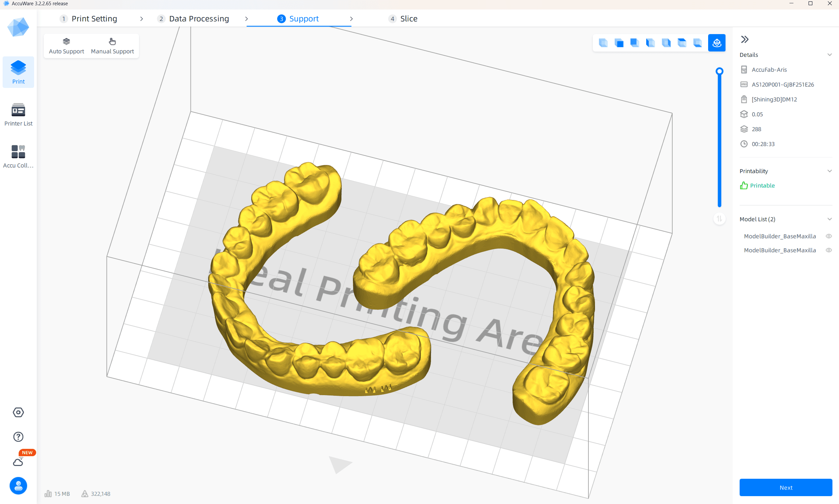Go to the Slice step
Image resolution: width=839 pixels, height=504 pixels.
pyautogui.click(x=403, y=19)
